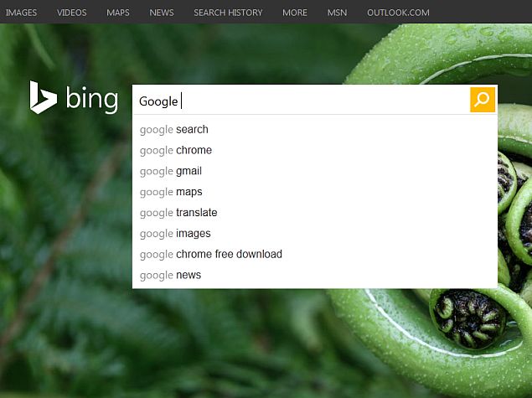Open the Images navigation link
Screen dimensions: 532x398
[x=21, y=13]
